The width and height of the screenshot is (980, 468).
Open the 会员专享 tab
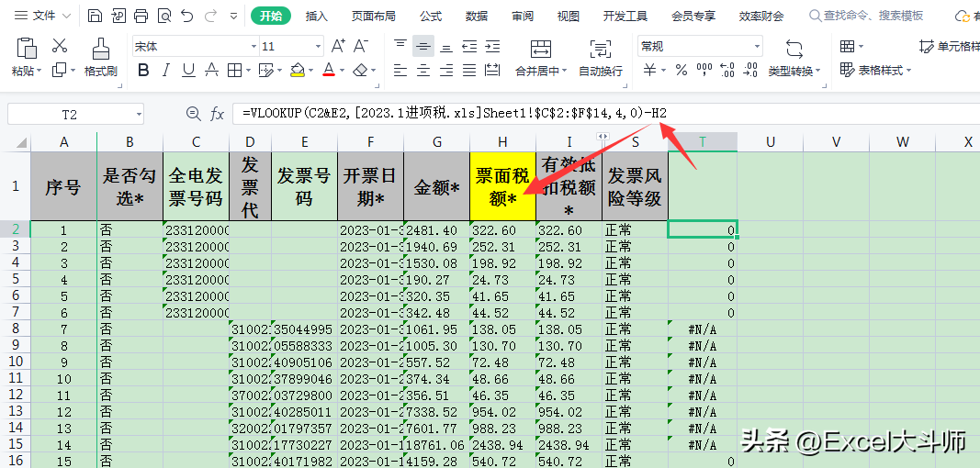pos(693,17)
